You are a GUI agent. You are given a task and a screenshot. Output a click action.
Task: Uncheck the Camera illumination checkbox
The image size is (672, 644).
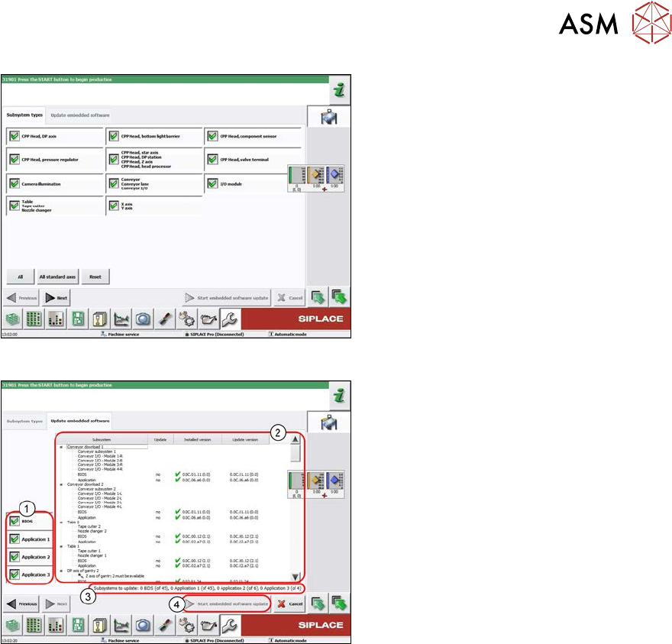point(15,183)
